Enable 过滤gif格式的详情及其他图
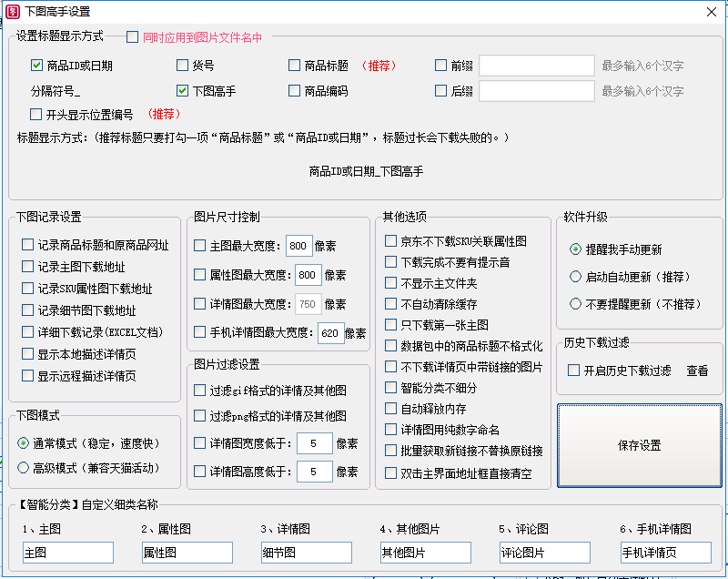The image size is (728, 579). click(200, 390)
